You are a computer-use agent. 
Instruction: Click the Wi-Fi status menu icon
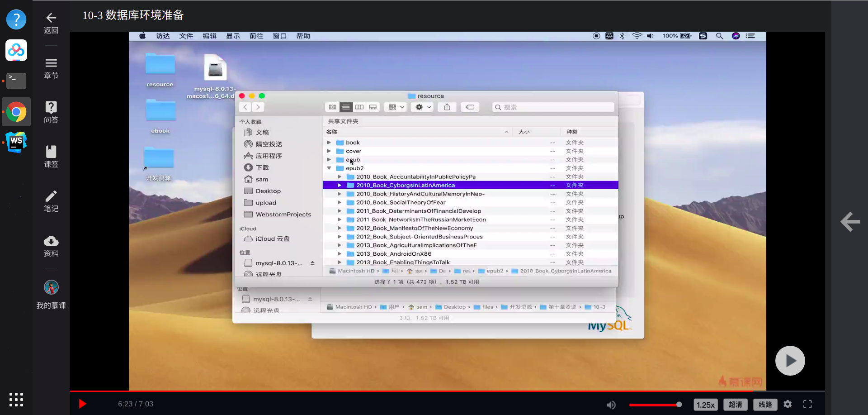(x=637, y=36)
